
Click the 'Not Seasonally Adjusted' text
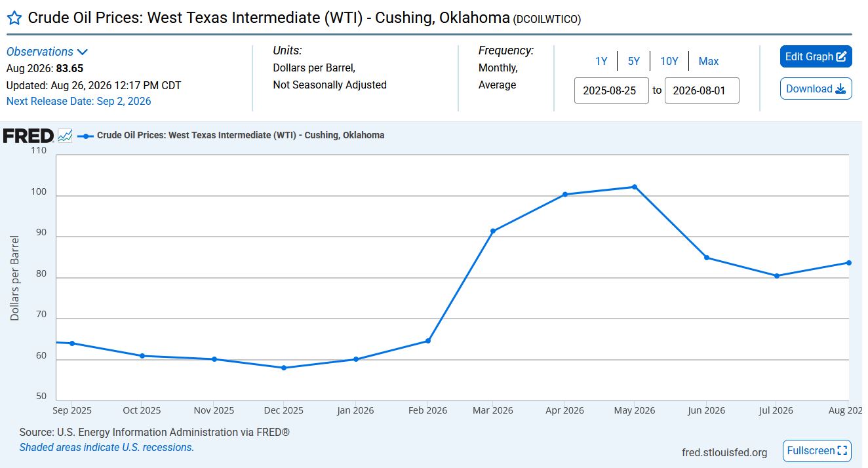coord(330,85)
